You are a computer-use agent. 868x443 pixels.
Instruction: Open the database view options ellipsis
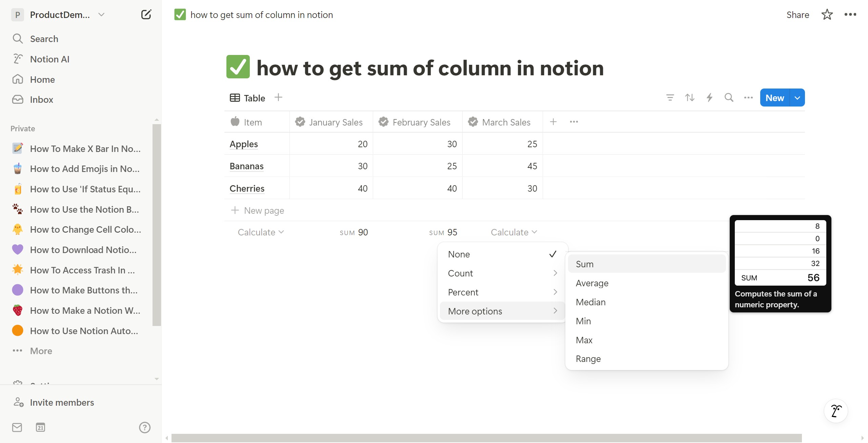tap(748, 98)
